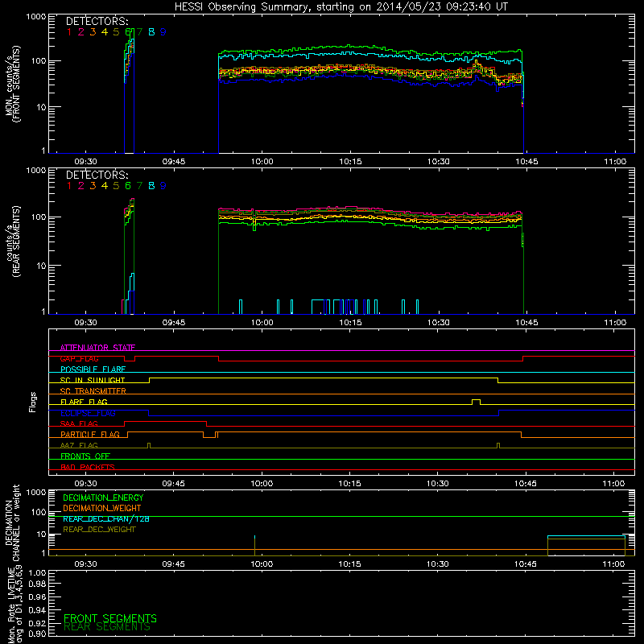The width and height of the screenshot is (644, 644).
Task: Click the DETECTORS: label in rear segments plot
Action: click(97, 175)
